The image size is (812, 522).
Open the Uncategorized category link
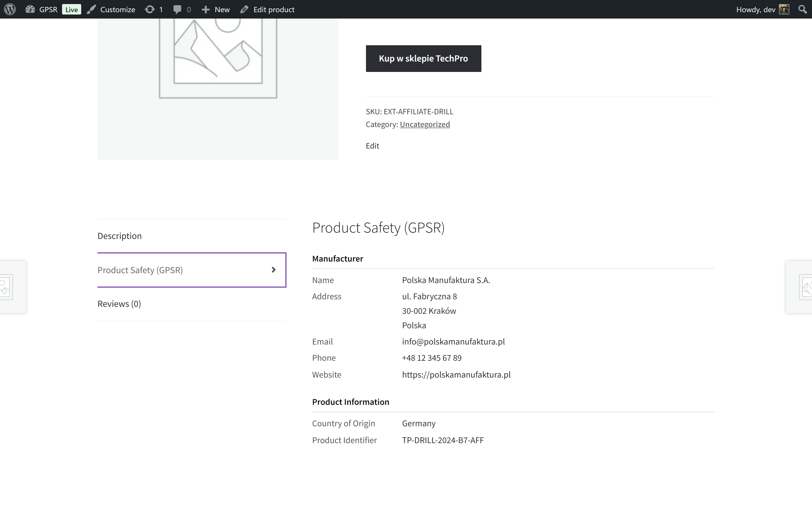click(x=425, y=124)
